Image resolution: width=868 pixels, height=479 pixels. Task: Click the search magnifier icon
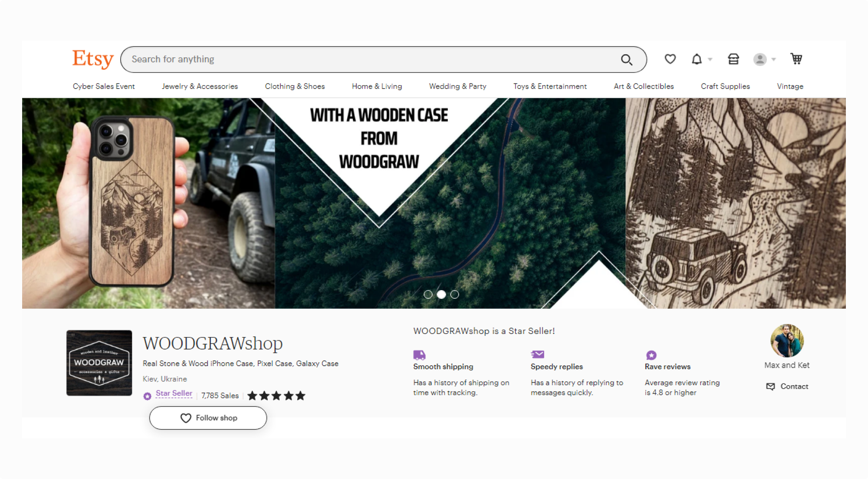coord(626,59)
